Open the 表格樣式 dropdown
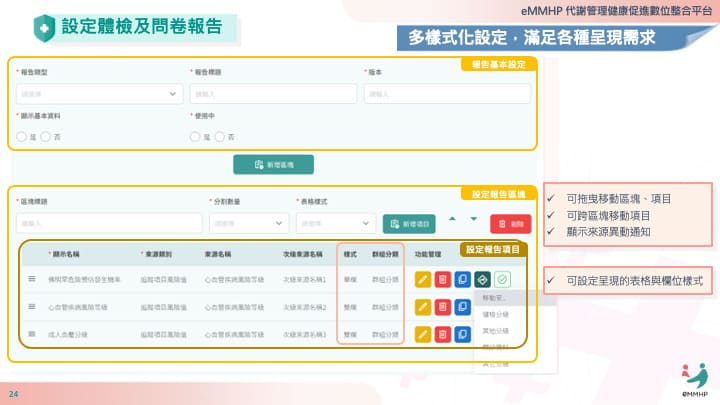 click(x=334, y=222)
